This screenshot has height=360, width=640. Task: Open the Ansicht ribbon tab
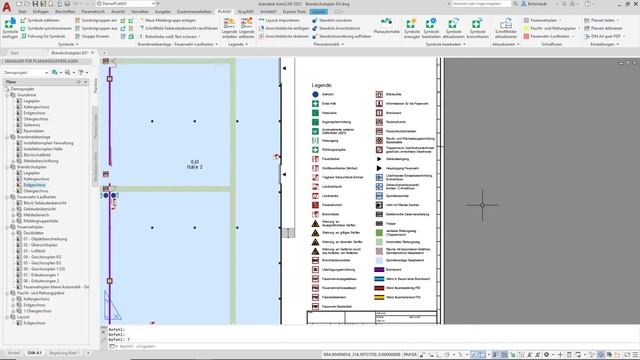coord(118,12)
